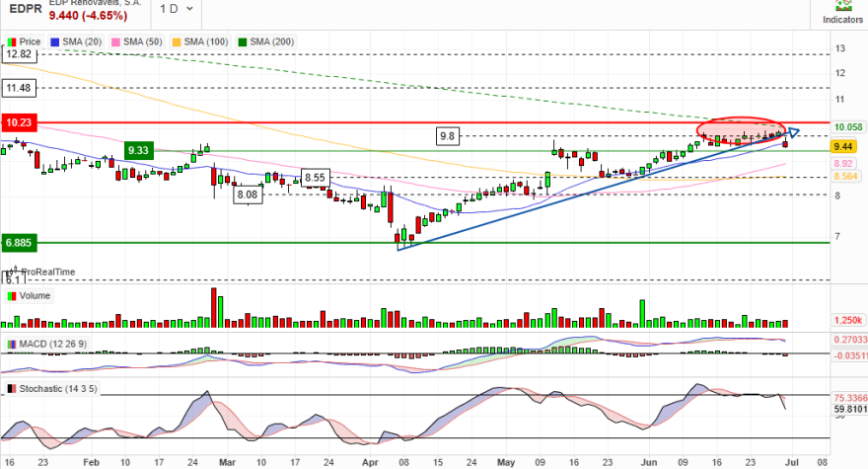Image resolution: width=868 pixels, height=469 pixels.
Task: Toggle the Price legend item
Action: [24, 41]
